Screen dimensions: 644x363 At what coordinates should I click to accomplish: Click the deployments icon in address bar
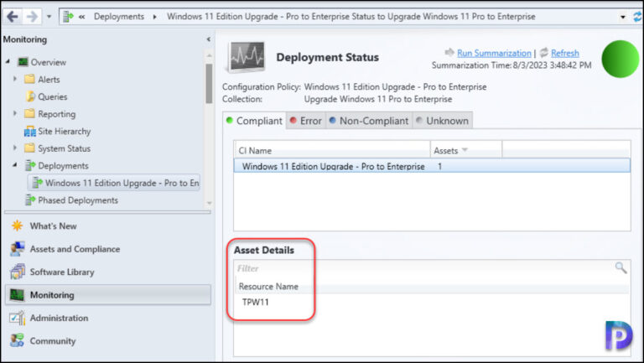[68, 17]
